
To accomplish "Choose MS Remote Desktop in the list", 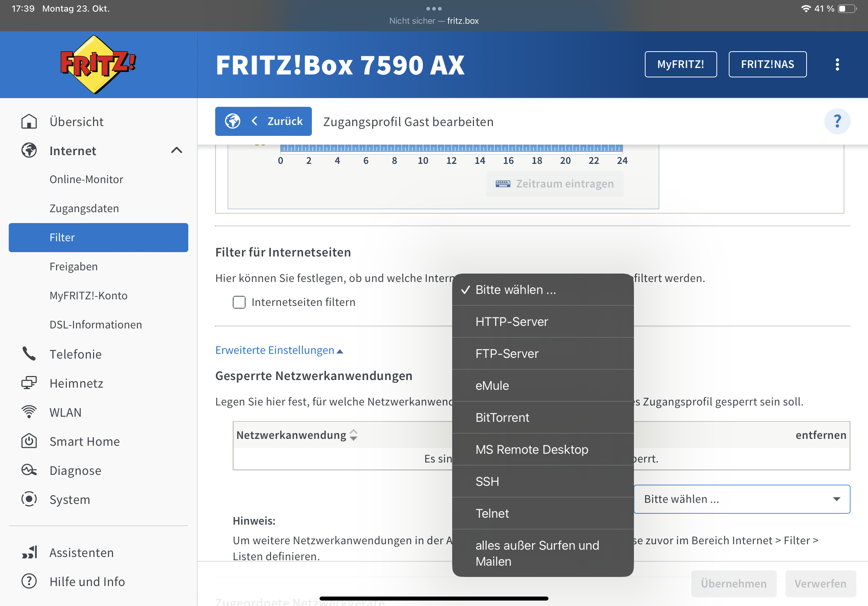I will pyautogui.click(x=531, y=449).
